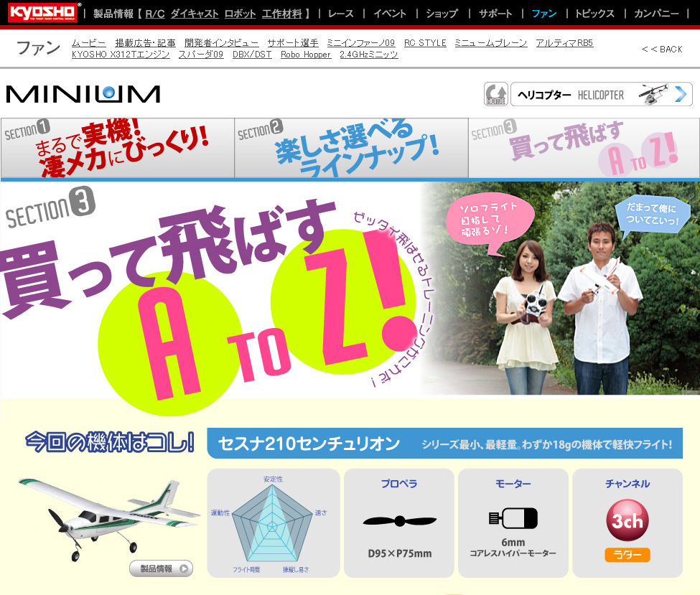Open the ダイキャスト product link

point(195,14)
